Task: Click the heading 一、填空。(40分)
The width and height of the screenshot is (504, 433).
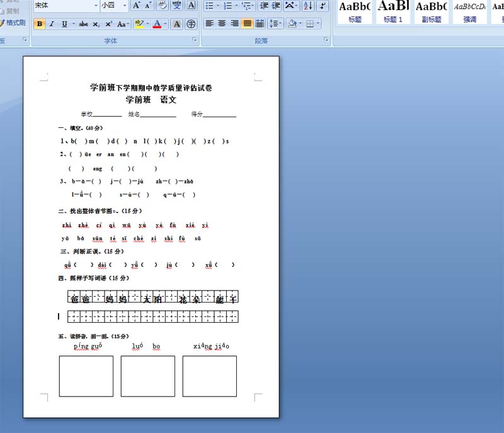Action: 81,128
